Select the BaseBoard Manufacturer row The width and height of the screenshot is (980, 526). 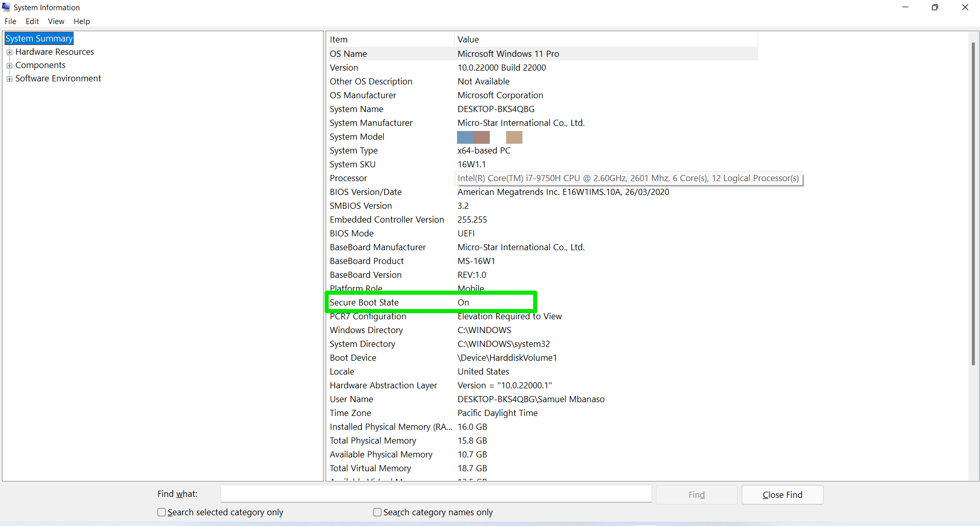pyautogui.click(x=542, y=247)
